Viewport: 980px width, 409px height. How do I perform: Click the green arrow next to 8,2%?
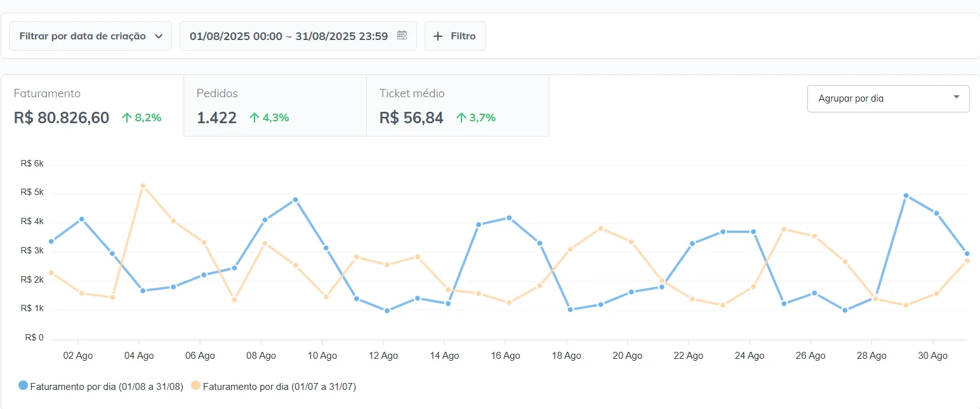126,117
